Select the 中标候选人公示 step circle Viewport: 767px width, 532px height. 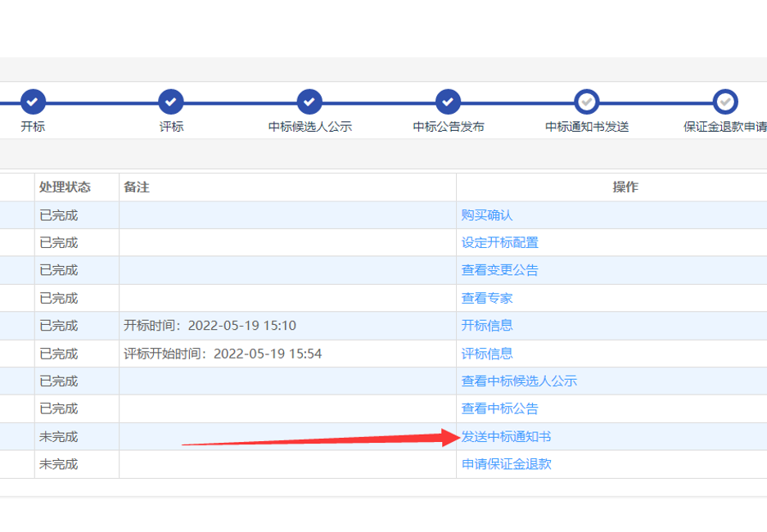(309, 102)
